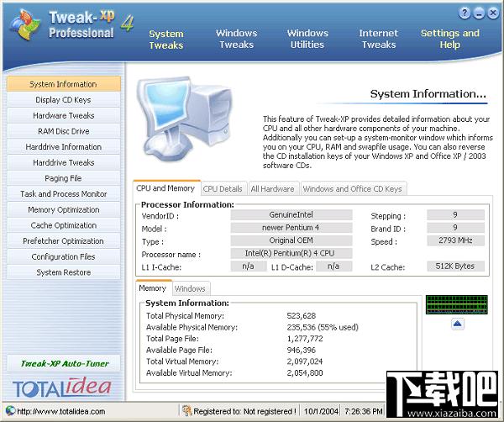This screenshot has height=422, width=504.
Task: Open Windows and Office CD Keys tab
Action: [x=353, y=189]
